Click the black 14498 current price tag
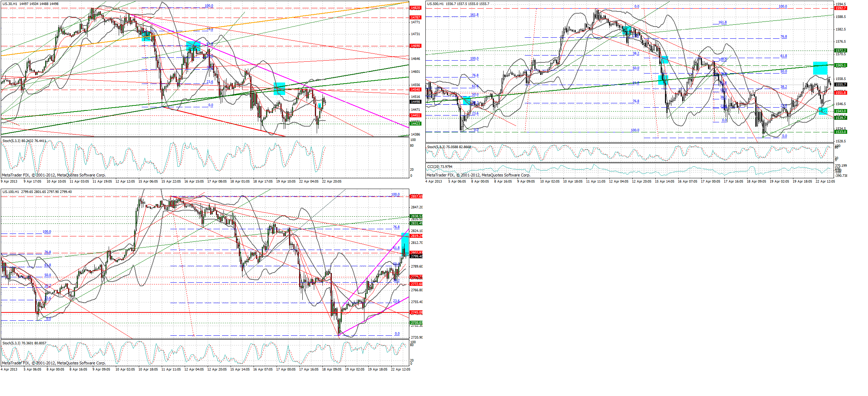 415,102
